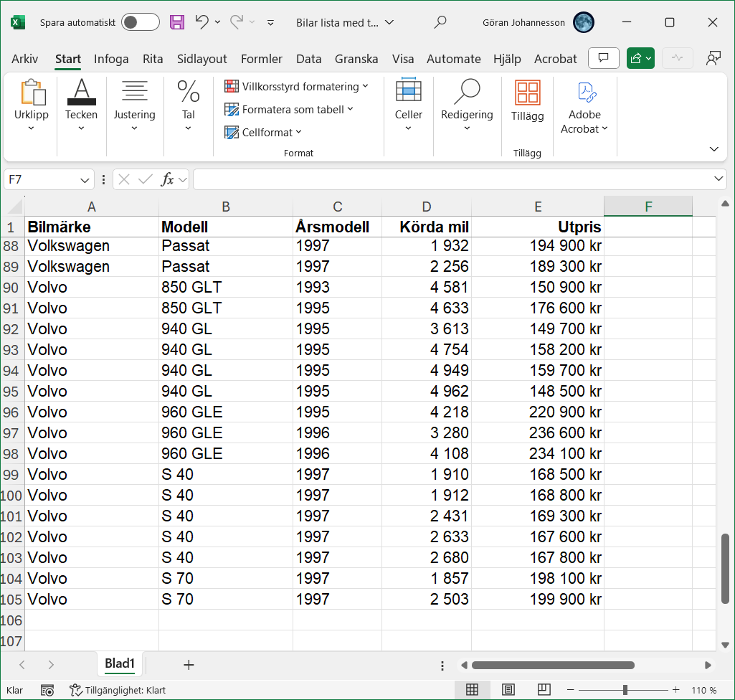
Task: Open the comments speech bubble icon
Action: [604, 59]
